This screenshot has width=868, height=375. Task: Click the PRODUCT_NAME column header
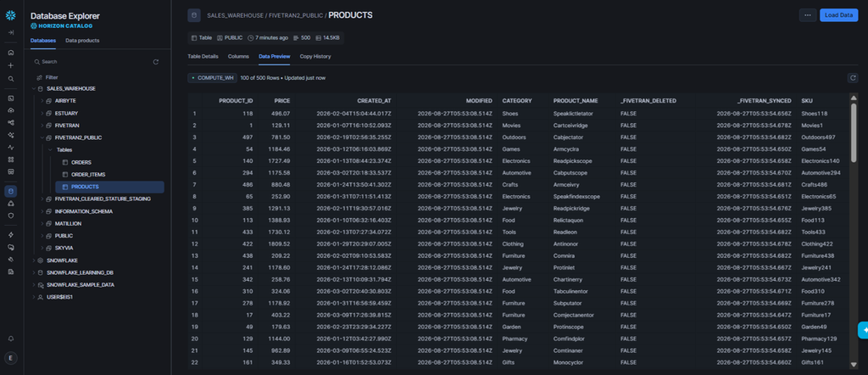click(x=576, y=101)
